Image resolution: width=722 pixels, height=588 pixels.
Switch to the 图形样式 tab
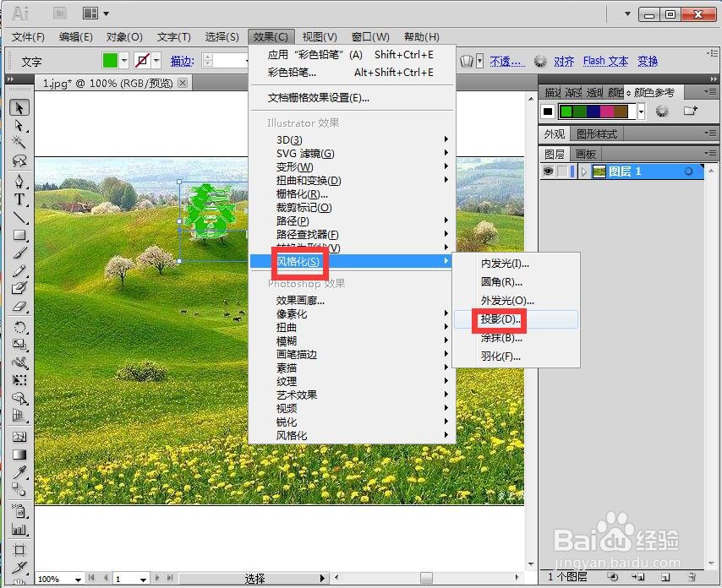pyautogui.click(x=597, y=133)
